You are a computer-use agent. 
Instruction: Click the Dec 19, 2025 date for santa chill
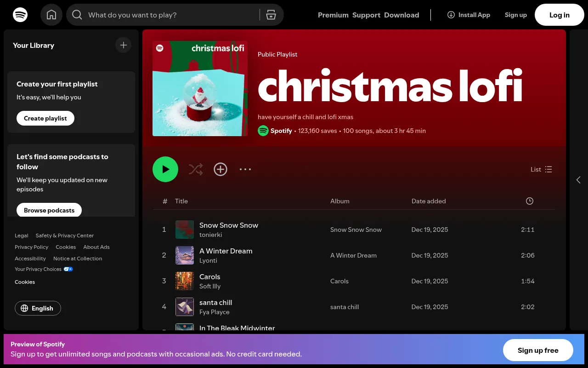(x=430, y=307)
